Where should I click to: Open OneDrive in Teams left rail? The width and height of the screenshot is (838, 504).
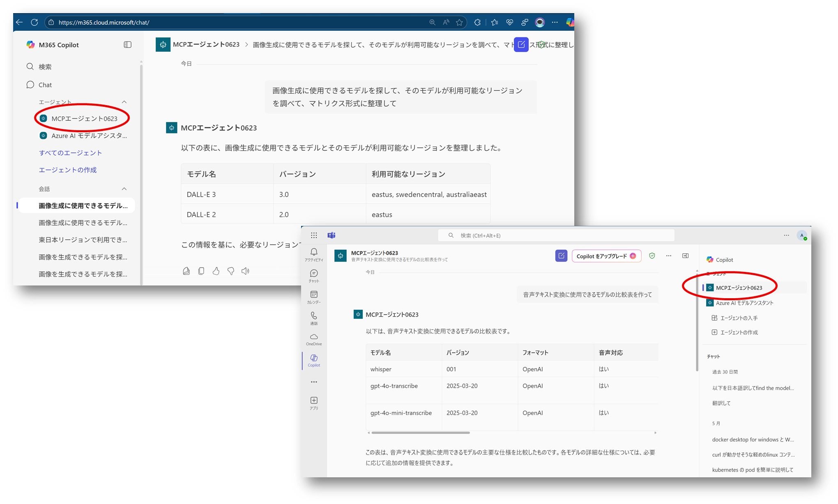(x=314, y=339)
